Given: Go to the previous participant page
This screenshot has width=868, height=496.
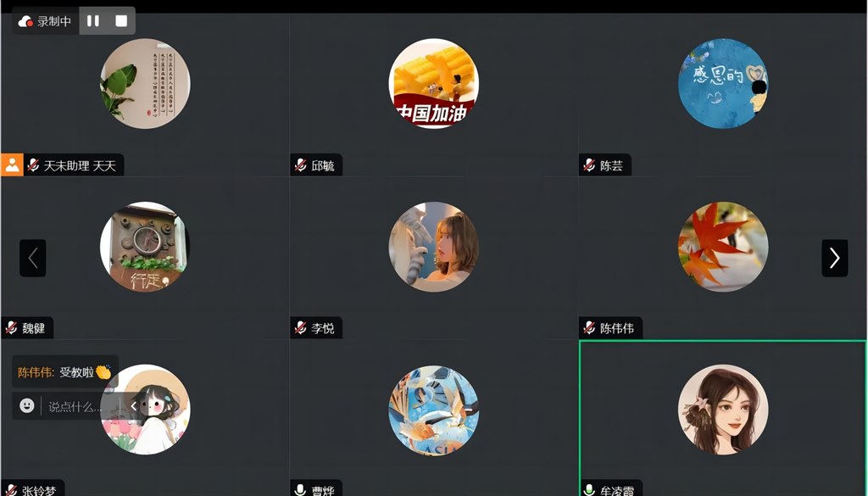Looking at the screenshot, I should click(33, 258).
